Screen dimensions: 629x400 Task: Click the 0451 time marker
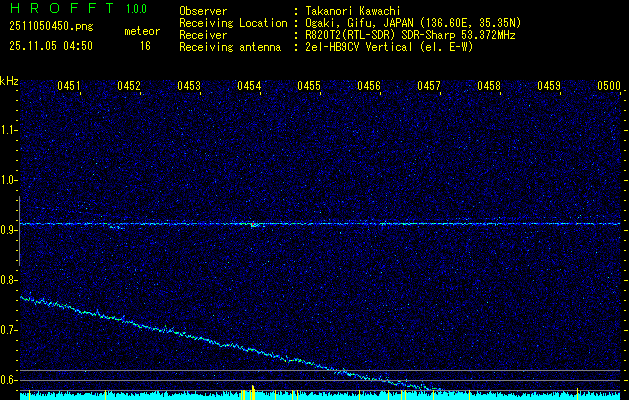tap(69, 87)
